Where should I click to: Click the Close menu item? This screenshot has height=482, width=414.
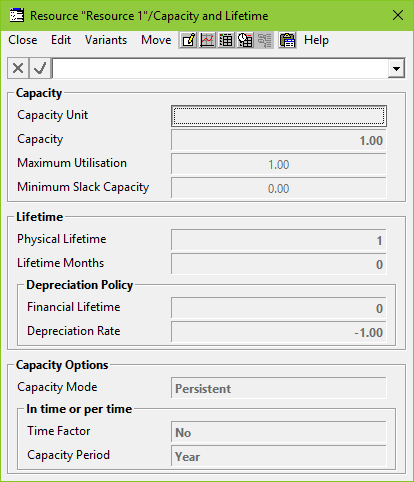[23, 40]
